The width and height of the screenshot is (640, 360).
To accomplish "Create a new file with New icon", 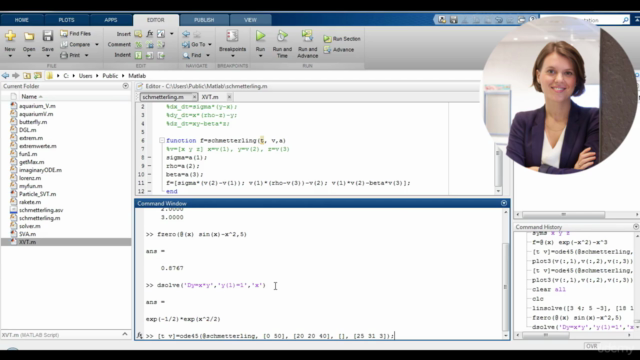I will tap(10, 36).
